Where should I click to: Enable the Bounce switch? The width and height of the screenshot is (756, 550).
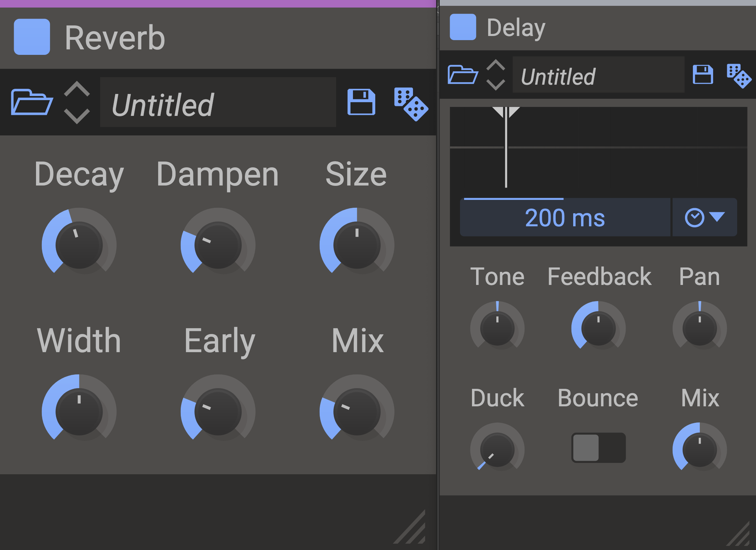pyautogui.click(x=598, y=447)
